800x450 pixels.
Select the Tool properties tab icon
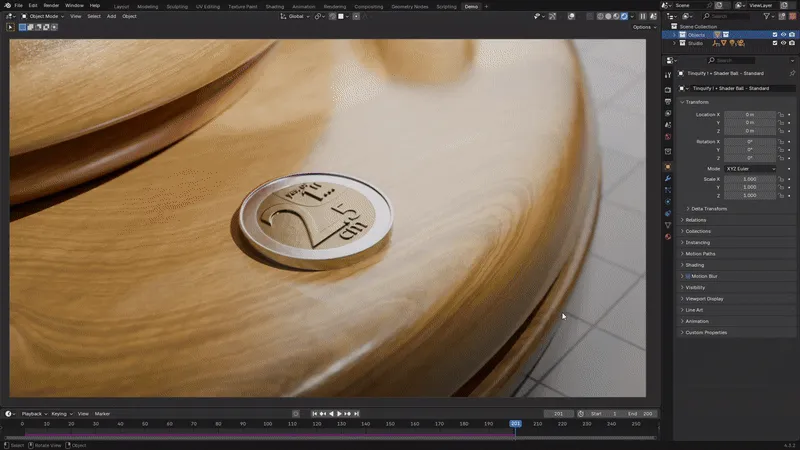(x=668, y=75)
